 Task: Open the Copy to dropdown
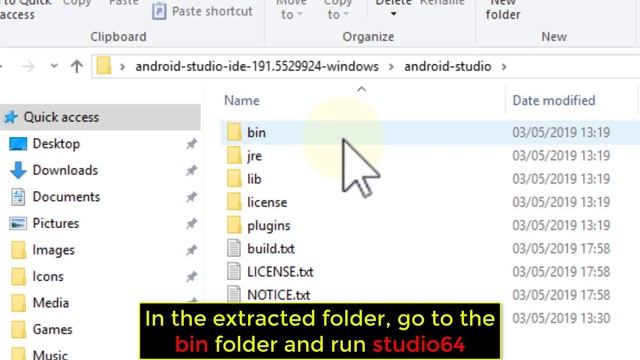pyautogui.click(x=338, y=10)
